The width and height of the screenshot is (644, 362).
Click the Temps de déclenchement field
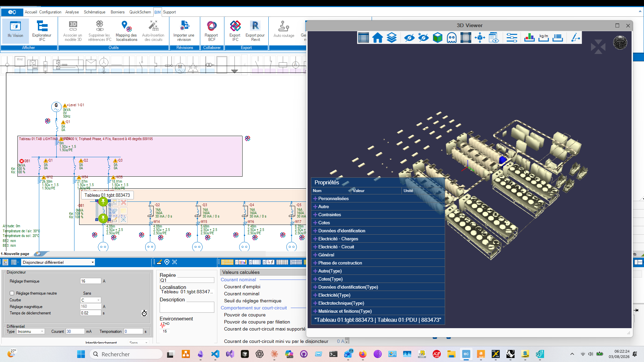[x=91, y=313]
